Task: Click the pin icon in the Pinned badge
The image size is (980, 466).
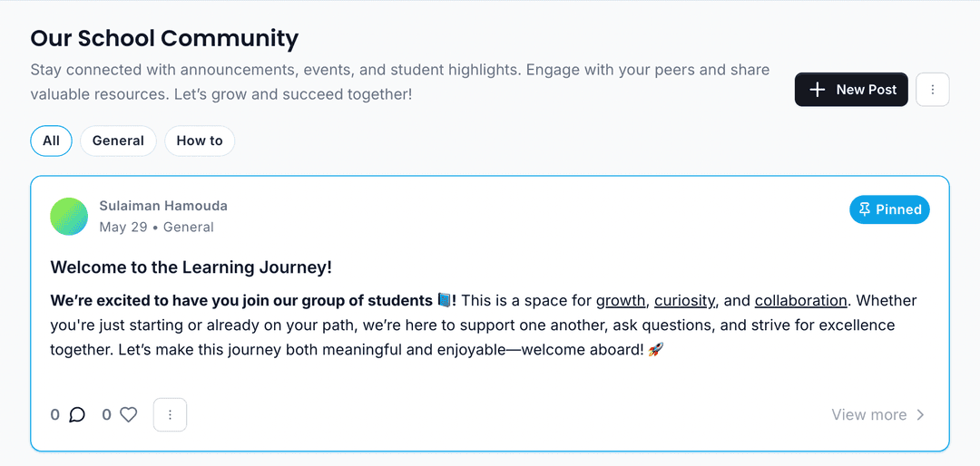Action: (865, 209)
